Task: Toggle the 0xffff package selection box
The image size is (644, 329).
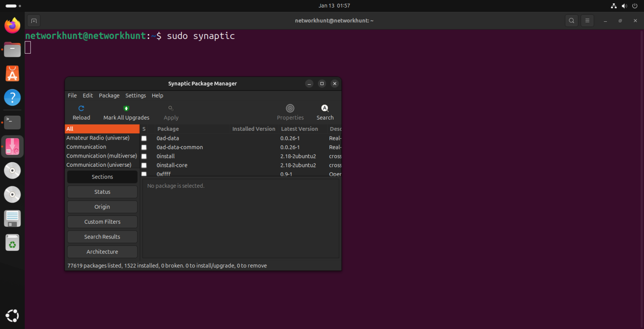Action: click(x=144, y=174)
